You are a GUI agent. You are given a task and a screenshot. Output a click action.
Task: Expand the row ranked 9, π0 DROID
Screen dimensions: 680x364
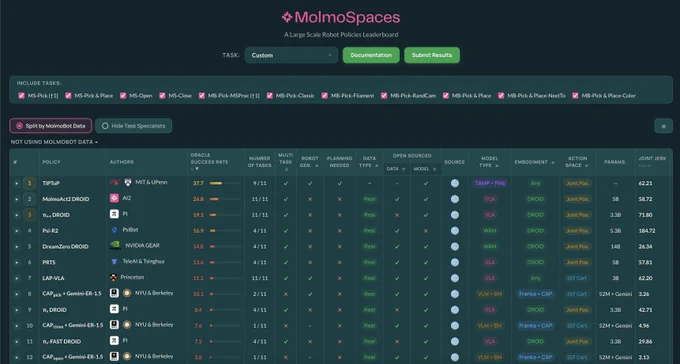[x=16, y=310]
